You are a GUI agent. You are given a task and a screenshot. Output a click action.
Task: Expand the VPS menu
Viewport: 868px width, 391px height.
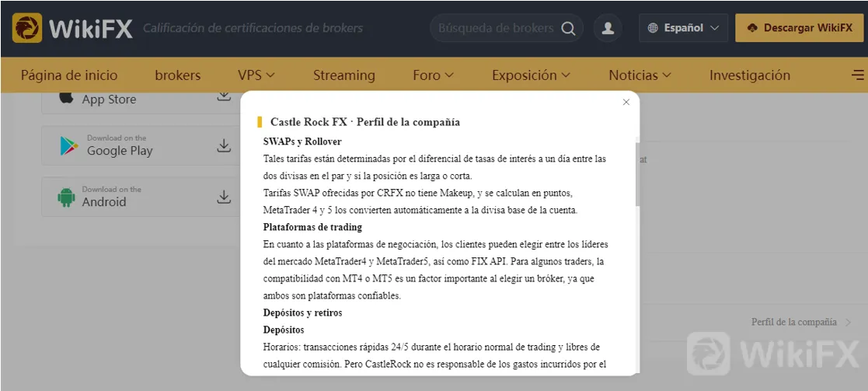[x=256, y=75]
